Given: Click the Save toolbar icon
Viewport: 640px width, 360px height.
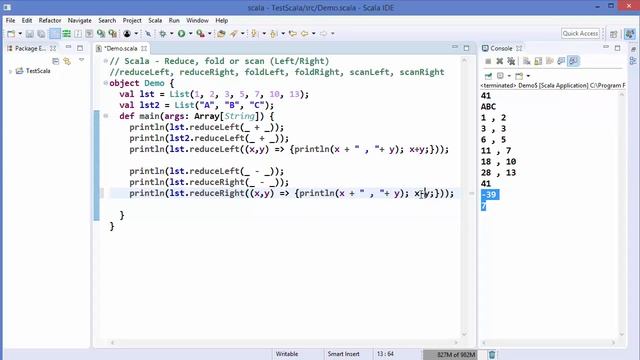Looking at the screenshot, I should [29, 33].
